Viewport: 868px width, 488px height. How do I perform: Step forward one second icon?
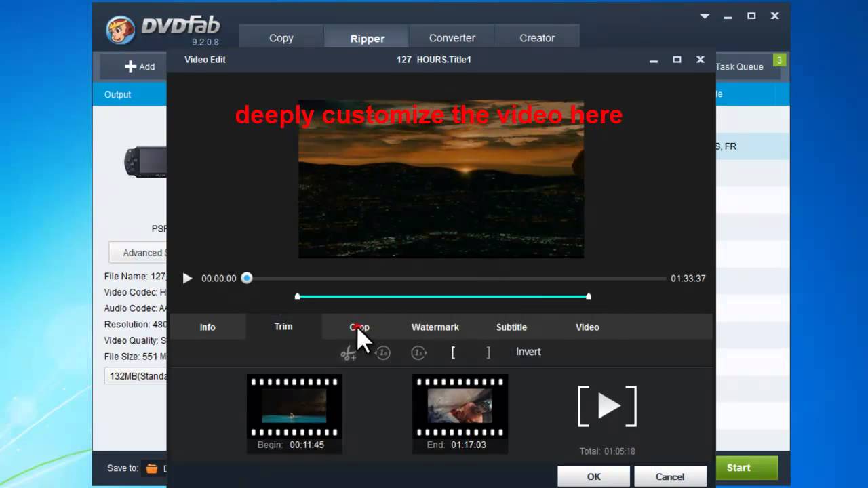pyautogui.click(x=418, y=352)
